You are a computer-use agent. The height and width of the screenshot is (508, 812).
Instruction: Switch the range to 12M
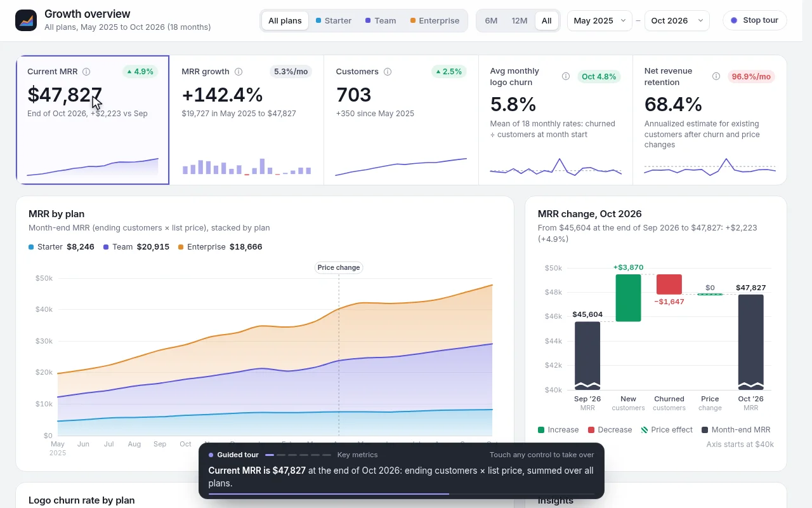pyautogui.click(x=520, y=20)
